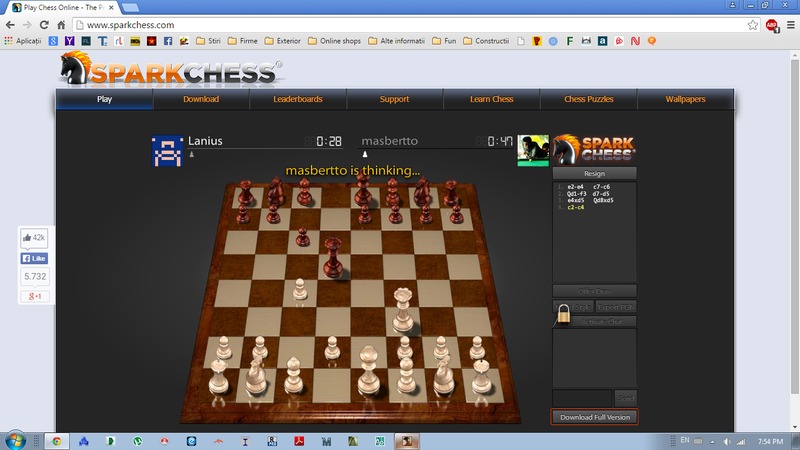Click the network signal tray icon
The image size is (800, 450).
pos(741,441)
